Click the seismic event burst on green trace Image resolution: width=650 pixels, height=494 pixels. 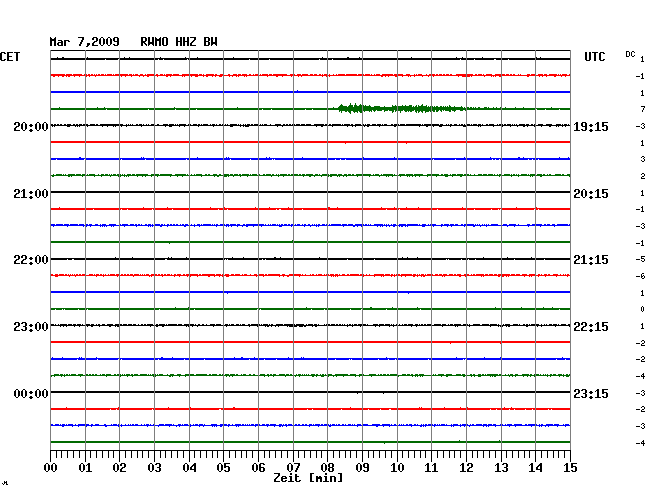click(x=401, y=109)
